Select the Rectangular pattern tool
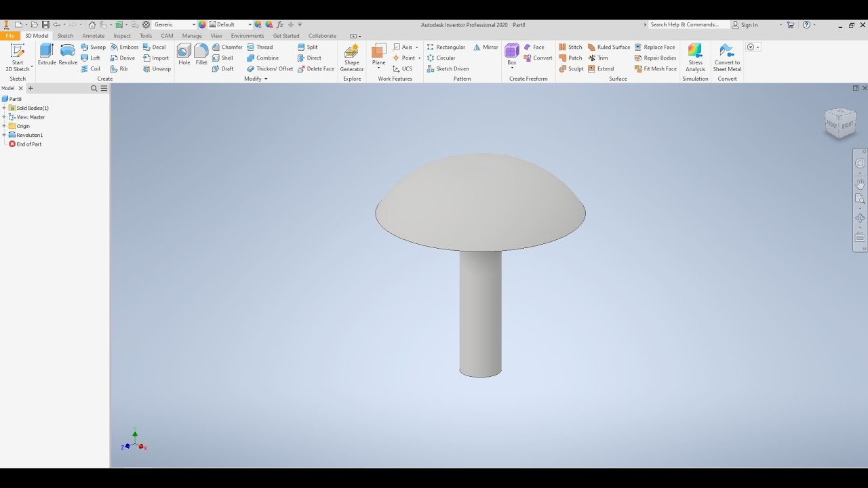The height and width of the screenshot is (488, 868). (446, 47)
